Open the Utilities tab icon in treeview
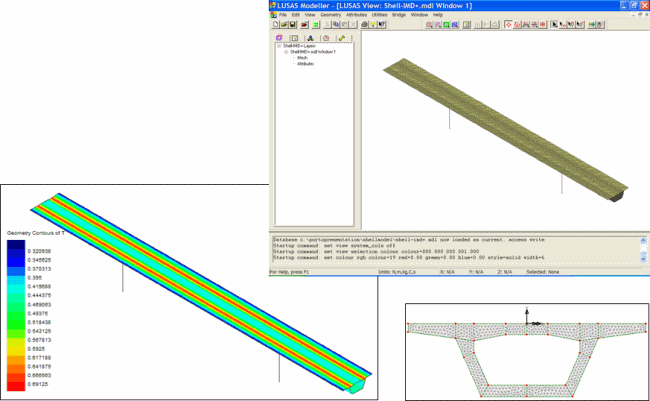The image size is (650, 401). (x=341, y=37)
